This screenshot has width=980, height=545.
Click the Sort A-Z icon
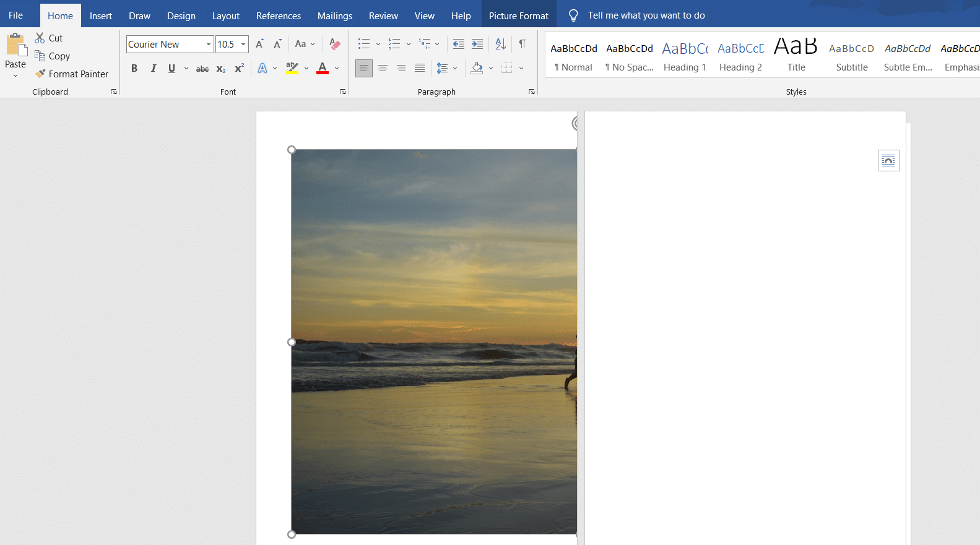tap(501, 44)
